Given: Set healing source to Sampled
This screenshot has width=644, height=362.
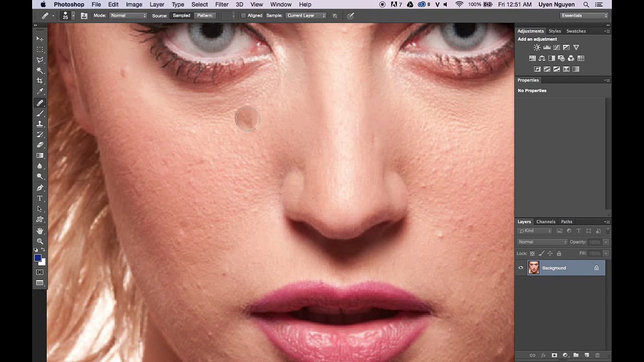Looking at the screenshot, I should pos(181,16).
